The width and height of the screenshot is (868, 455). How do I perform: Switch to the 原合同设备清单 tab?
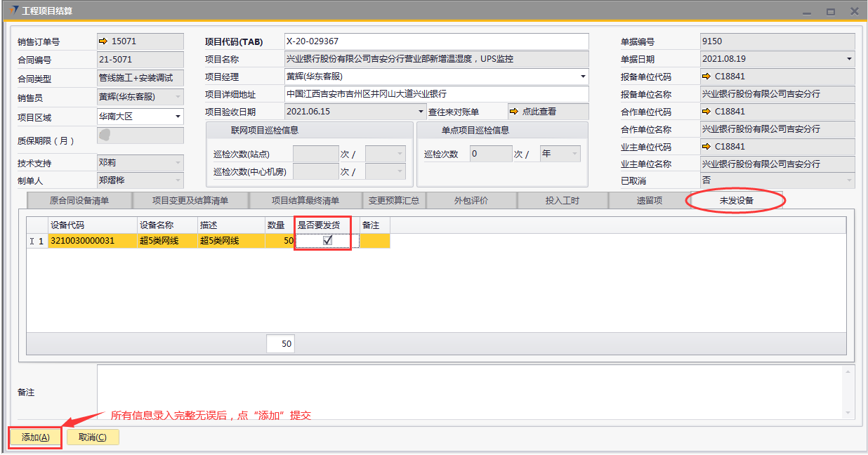point(79,201)
